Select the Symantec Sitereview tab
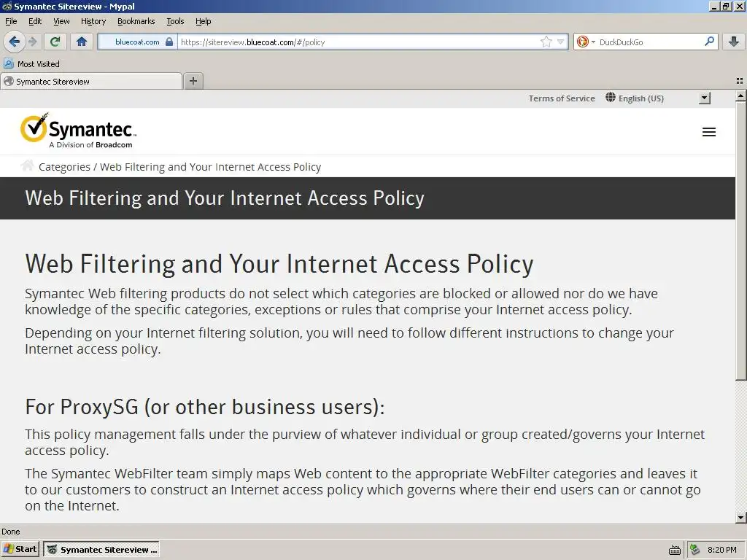This screenshot has height=560, width=747. (91, 82)
